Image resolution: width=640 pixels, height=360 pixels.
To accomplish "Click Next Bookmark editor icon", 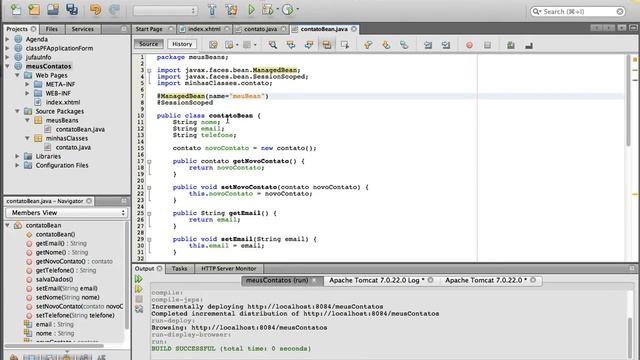I will (x=386, y=45).
